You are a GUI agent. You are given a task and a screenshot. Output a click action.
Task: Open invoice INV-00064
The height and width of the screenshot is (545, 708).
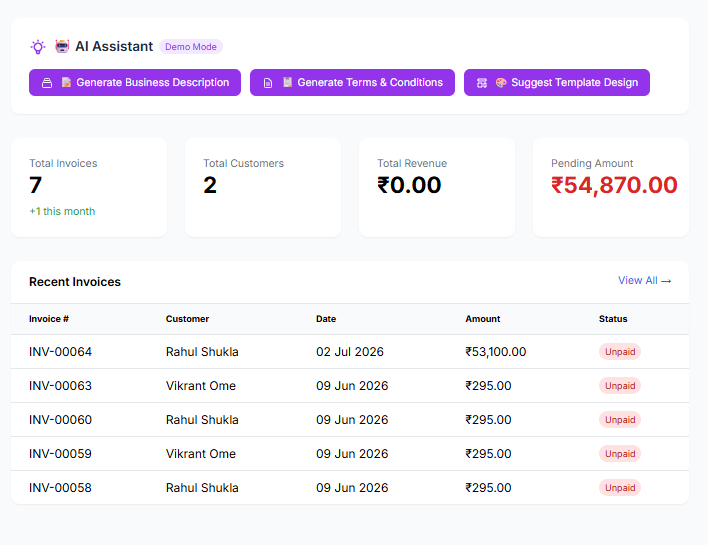click(x=61, y=352)
